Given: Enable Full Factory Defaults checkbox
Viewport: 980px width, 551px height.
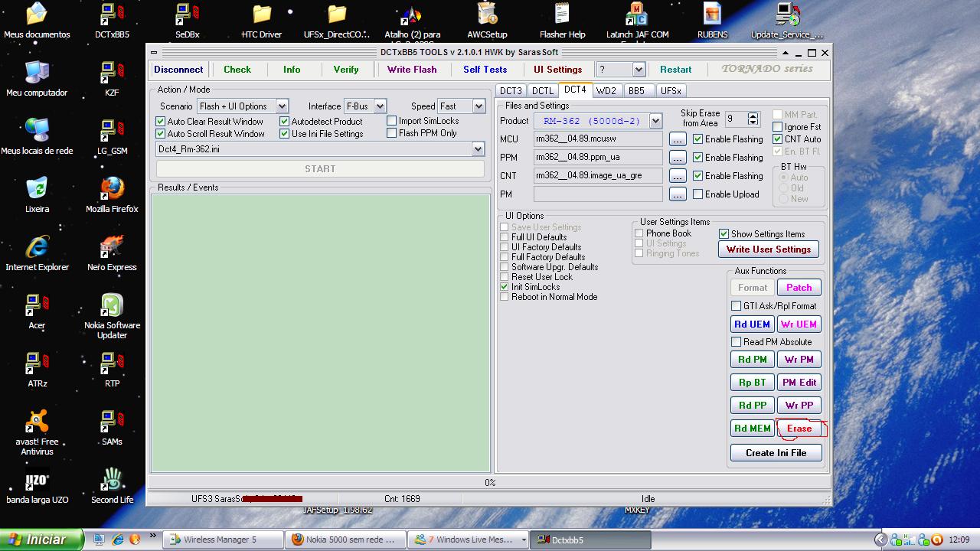Looking at the screenshot, I should pyautogui.click(x=504, y=257).
